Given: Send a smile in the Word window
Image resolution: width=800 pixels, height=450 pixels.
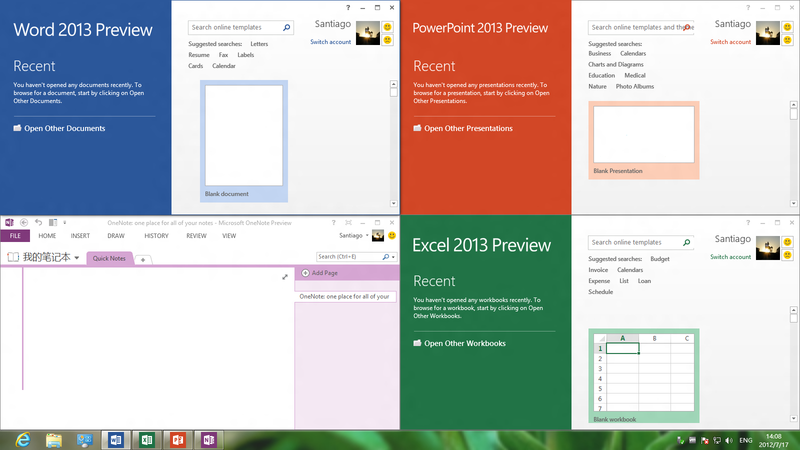Looking at the screenshot, I should pyautogui.click(x=388, y=27).
